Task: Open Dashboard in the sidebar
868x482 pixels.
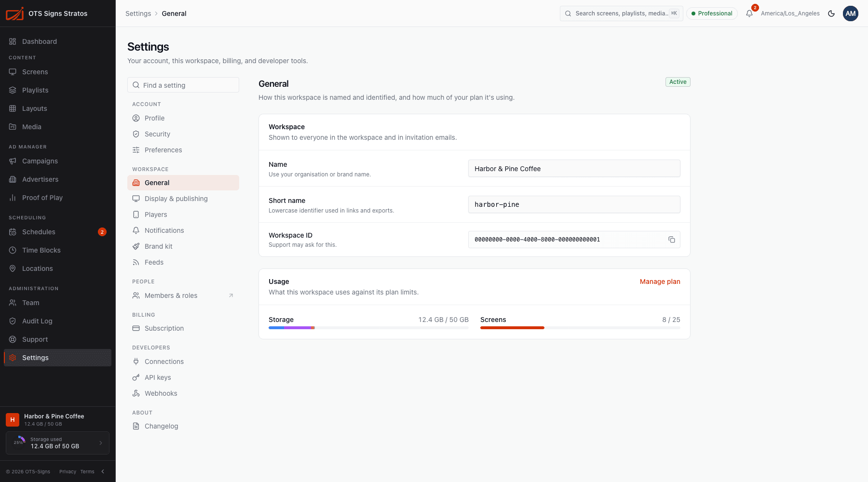Action: (x=58, y=41)
